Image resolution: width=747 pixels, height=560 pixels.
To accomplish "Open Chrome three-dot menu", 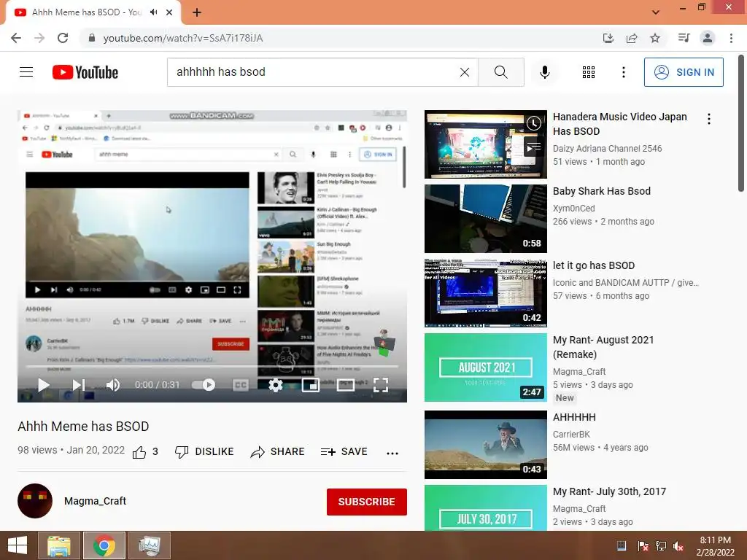I will 731,38.
